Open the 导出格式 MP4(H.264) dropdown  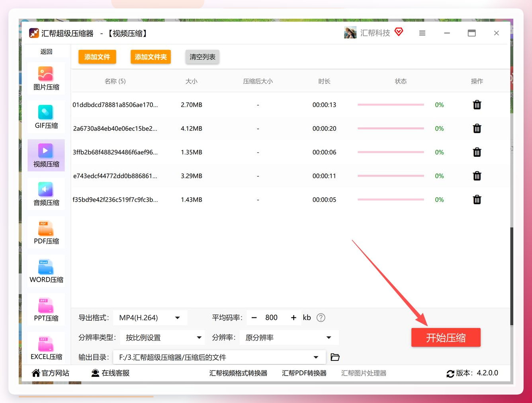click(x=150, y=317)
